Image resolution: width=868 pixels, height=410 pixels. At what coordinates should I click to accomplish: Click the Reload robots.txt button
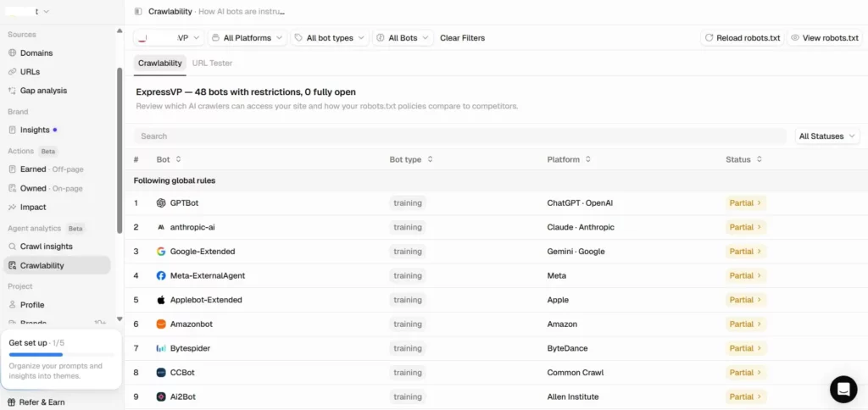(x=743, y=38)
